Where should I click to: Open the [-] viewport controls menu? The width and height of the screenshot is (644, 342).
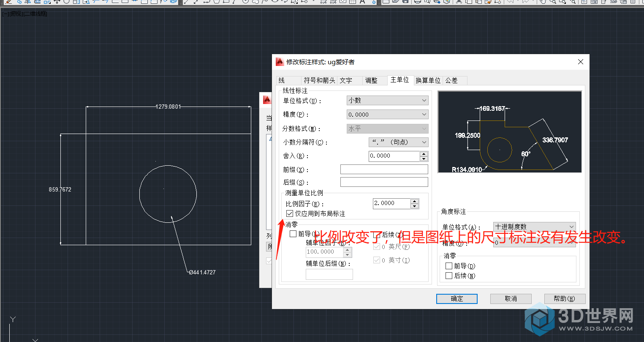coord(5,14)
